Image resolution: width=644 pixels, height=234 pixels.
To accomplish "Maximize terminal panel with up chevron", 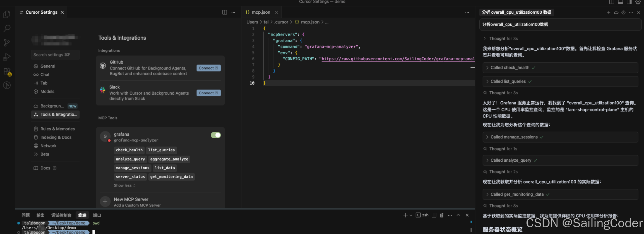I will click(458, 215).
